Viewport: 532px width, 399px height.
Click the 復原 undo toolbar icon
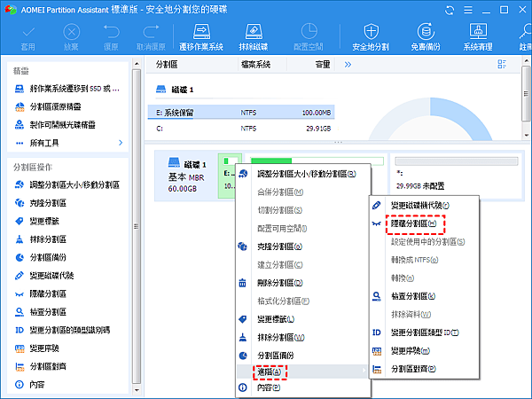112,38
